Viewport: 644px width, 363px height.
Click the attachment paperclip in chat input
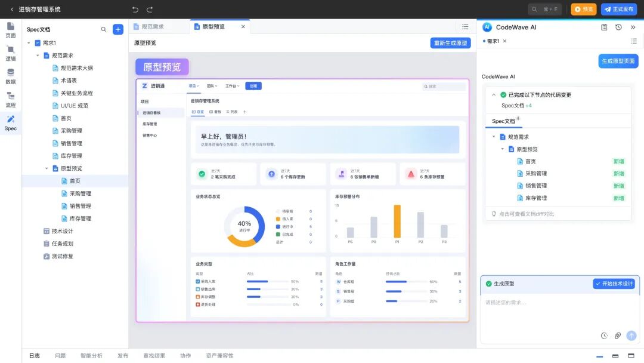coord(617,336)
